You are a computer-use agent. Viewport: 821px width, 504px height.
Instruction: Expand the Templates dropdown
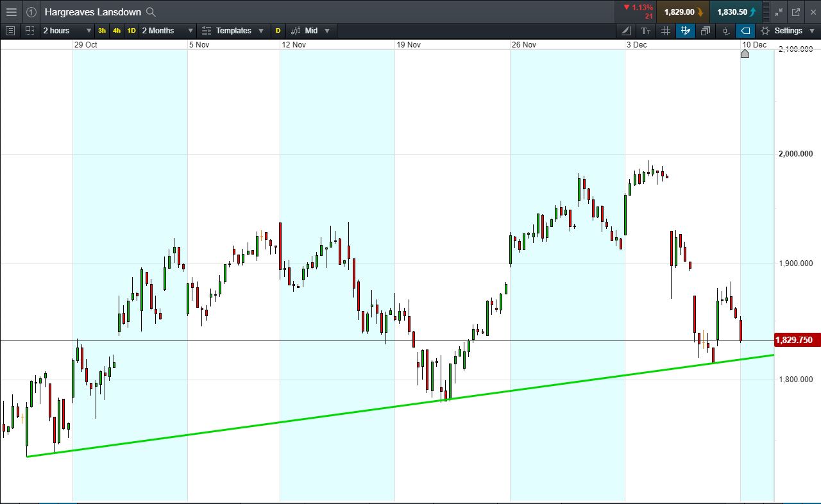[x=233, y=31]
